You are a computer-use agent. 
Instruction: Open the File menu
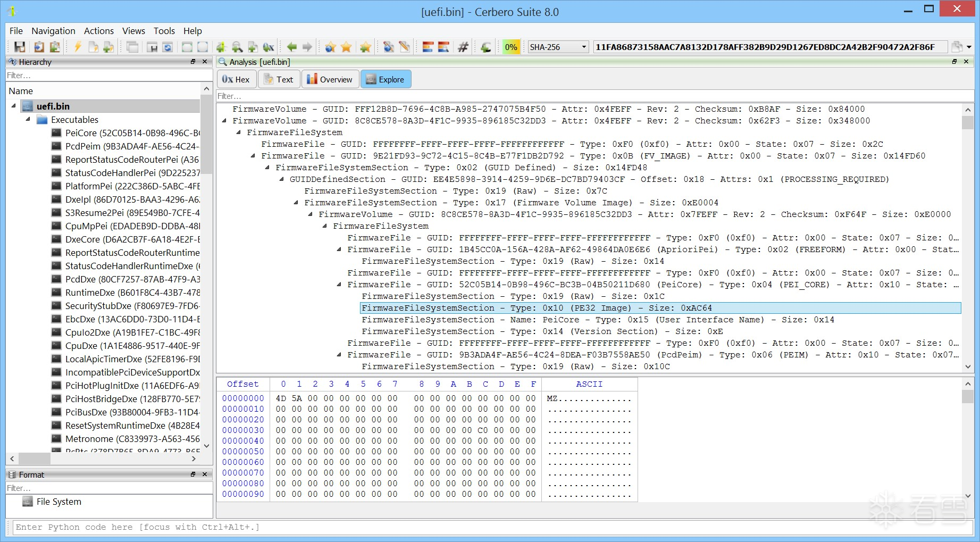pyautogui.click(x=16, y=31)
